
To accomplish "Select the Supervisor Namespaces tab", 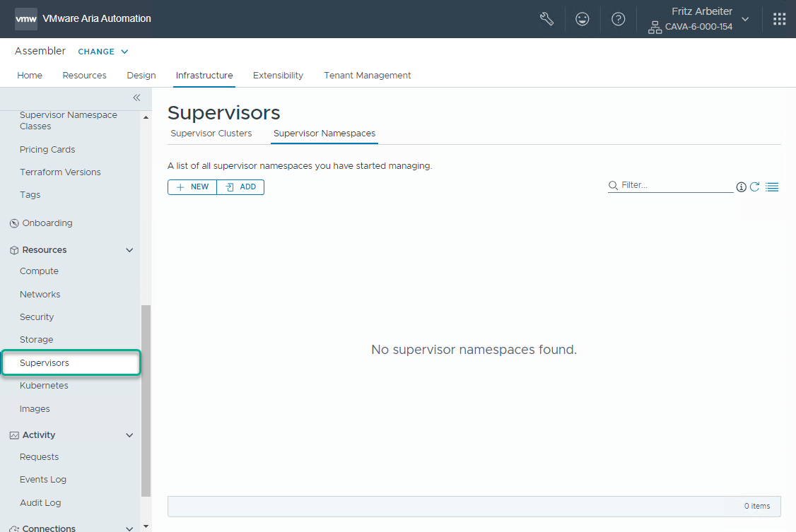I will [x=324, y=134].
